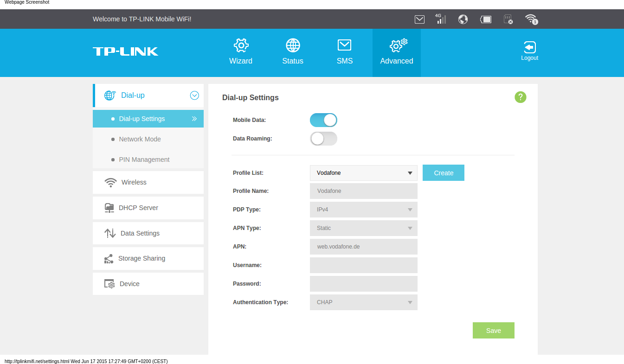
Task: Click the SD card status icon
Action: pos(508,19)
